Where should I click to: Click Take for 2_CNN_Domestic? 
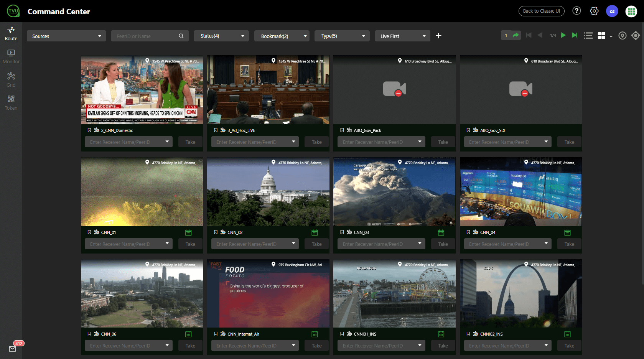pyautogui.click(x=191, y=142)
